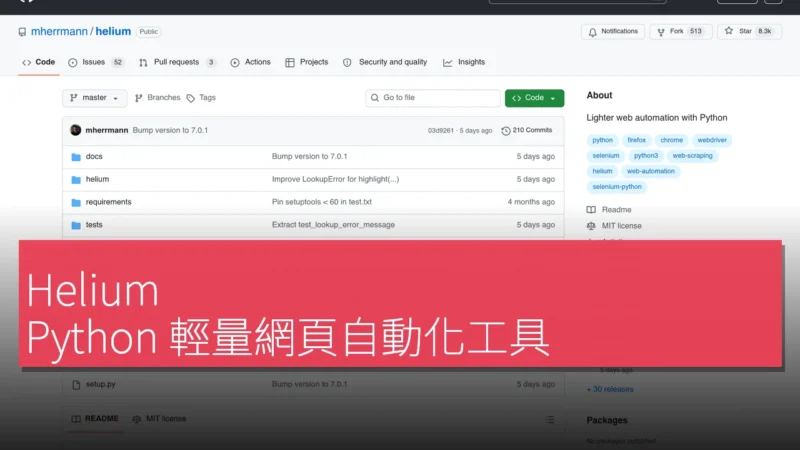This screenshot has height=450, width=800.
Task: Expand the green Code dropdown button
Action: pyautogui.click(x=534, y=98)
